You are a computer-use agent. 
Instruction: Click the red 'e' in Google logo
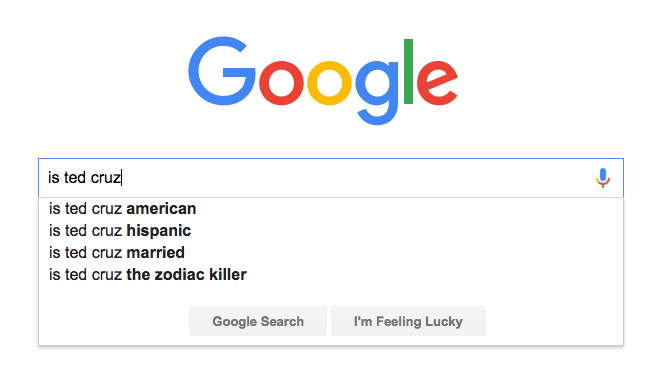click(x=437, y=83)
